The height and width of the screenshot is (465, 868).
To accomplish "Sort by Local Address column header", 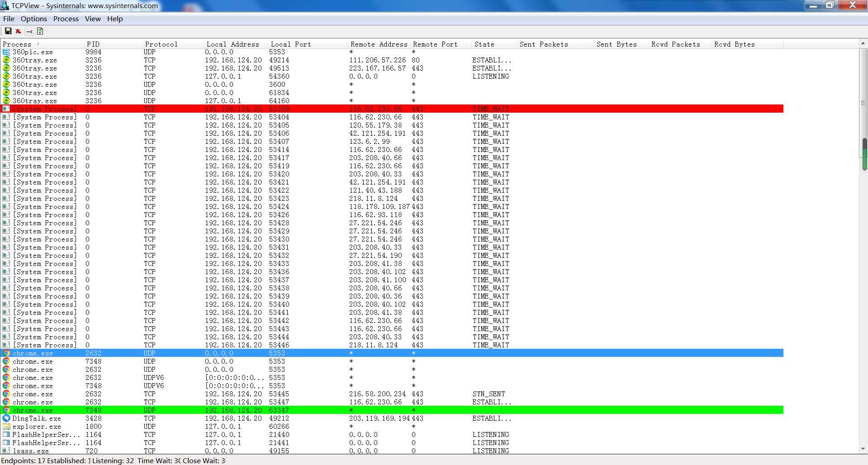I will click(236, 44).
